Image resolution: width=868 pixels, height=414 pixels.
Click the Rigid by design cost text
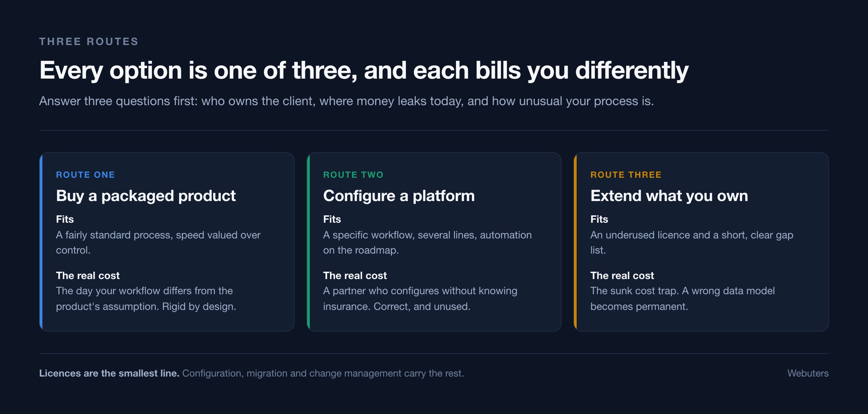click(146, 299)
